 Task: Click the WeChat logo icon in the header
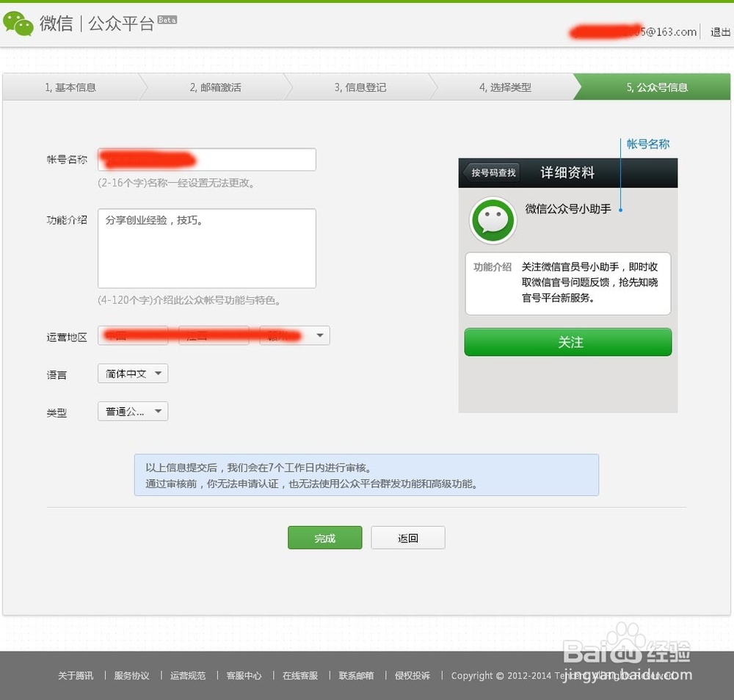pos(18,23)
